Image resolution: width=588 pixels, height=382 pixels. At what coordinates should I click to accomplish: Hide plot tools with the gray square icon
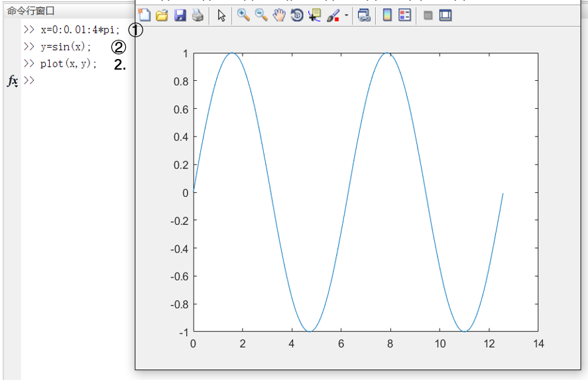[428, 15]
